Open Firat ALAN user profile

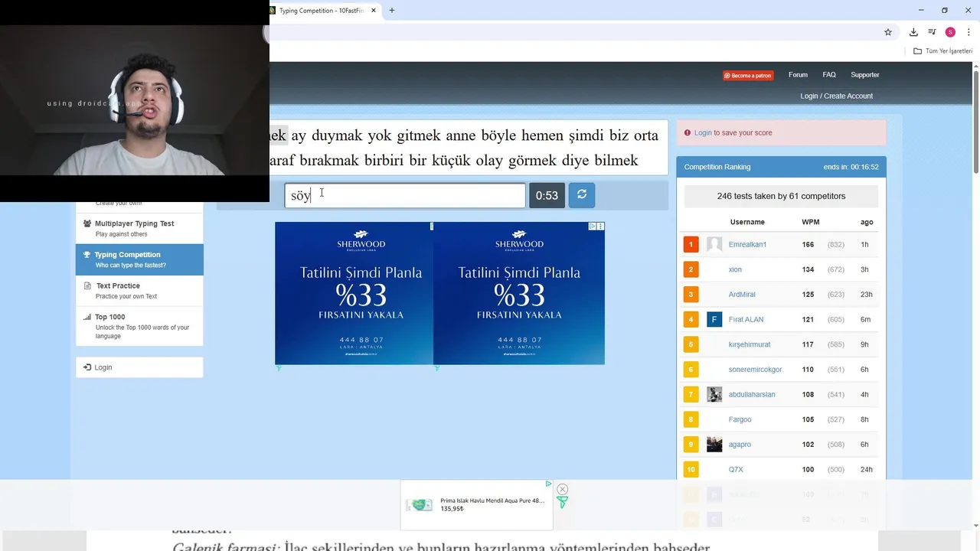click(746, 319)
